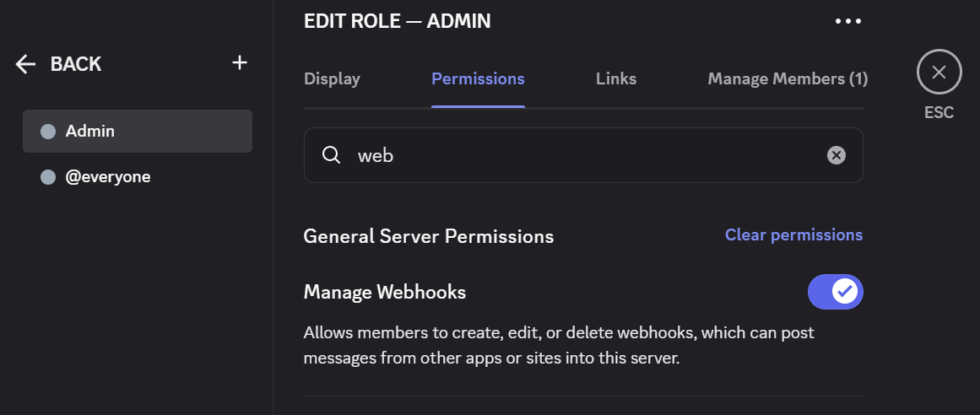
Task: Click the magnifying glass search icon
Action: pos(332,155)
